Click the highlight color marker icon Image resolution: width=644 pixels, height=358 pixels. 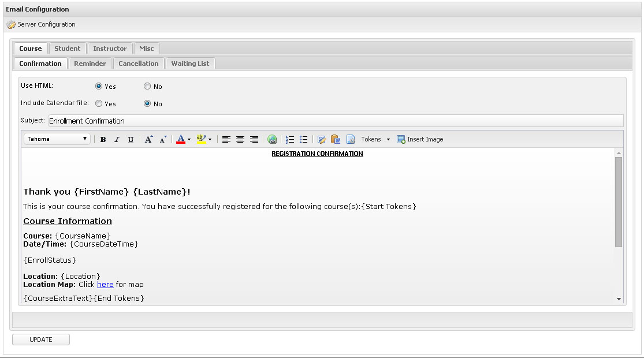201,140
